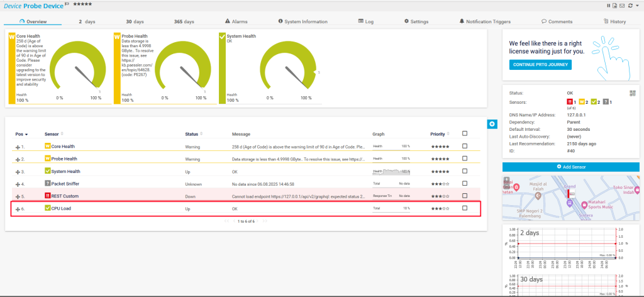Click the blue plus icon beside sensor table
644x297 pixels.
coord(492,124)
